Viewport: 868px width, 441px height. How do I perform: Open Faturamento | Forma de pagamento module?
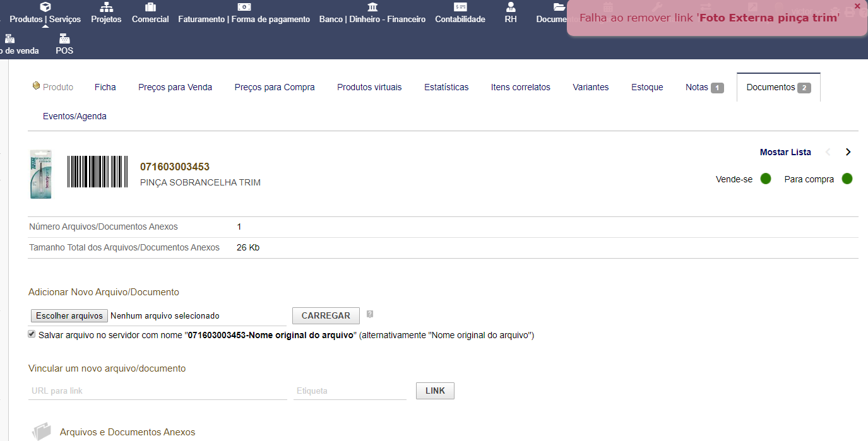click(244, 7)
